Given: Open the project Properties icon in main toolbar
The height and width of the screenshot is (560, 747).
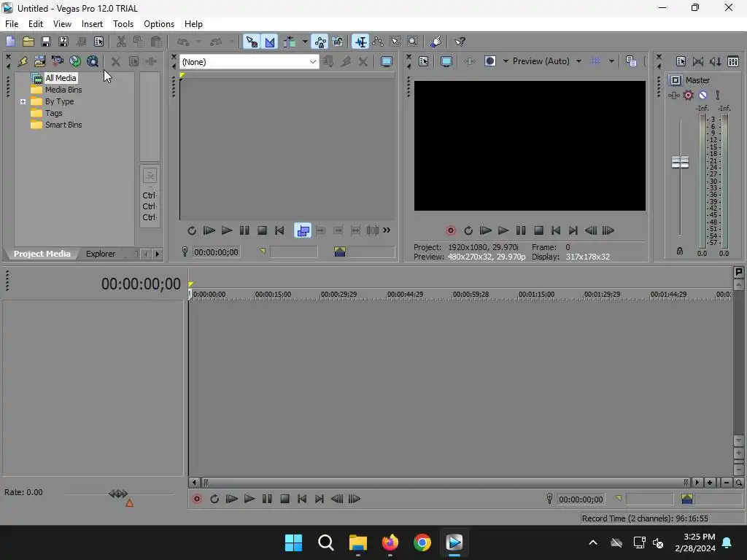Looking at the screenshot, I should coord(98,42).
